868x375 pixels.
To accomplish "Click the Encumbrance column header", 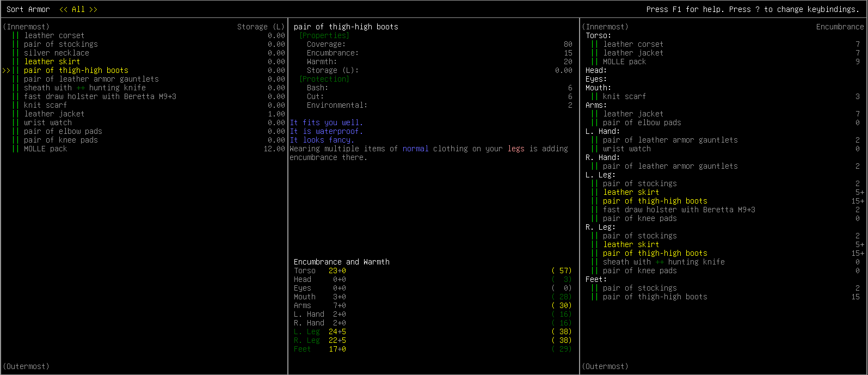I will coord(840,27).
